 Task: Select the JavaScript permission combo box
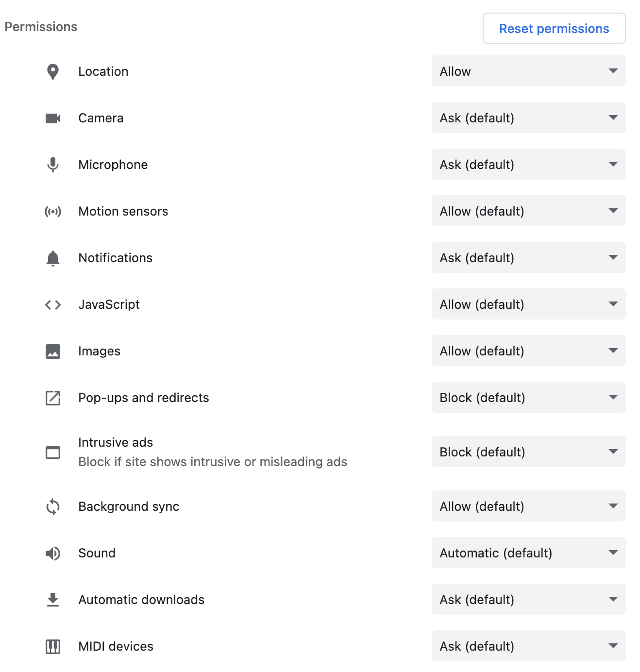coord(529,304)
